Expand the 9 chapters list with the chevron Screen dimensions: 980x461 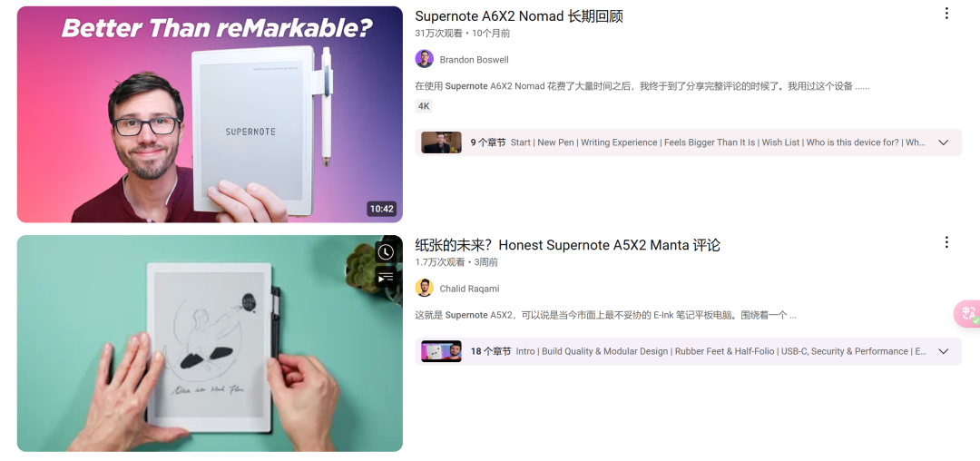coord(944,142)
